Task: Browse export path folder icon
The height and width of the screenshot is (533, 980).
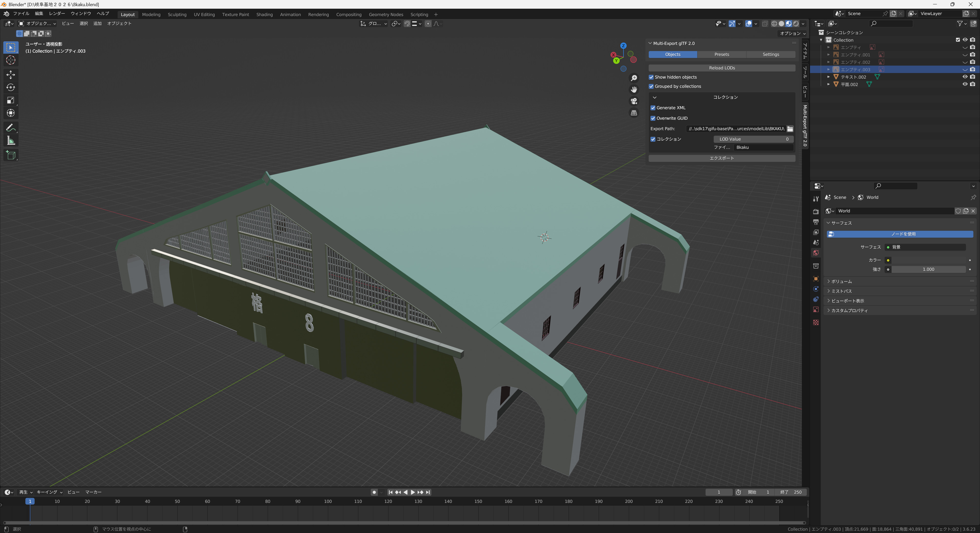Action: 790,129
